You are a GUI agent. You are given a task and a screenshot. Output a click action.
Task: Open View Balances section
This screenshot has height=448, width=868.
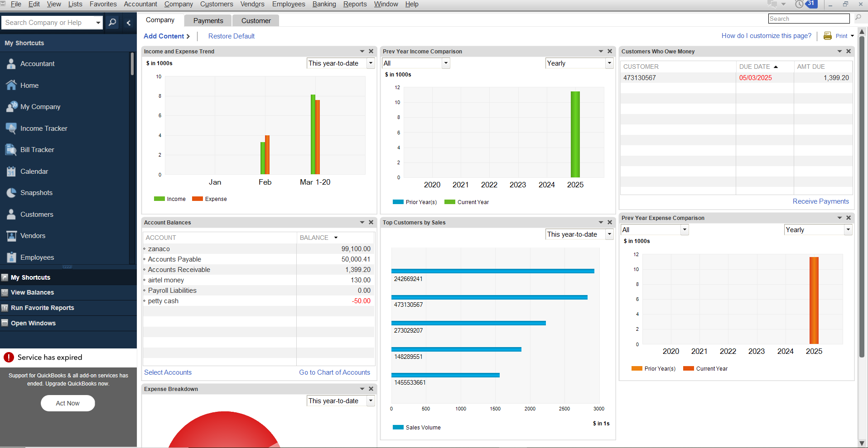tap(68, 292)
